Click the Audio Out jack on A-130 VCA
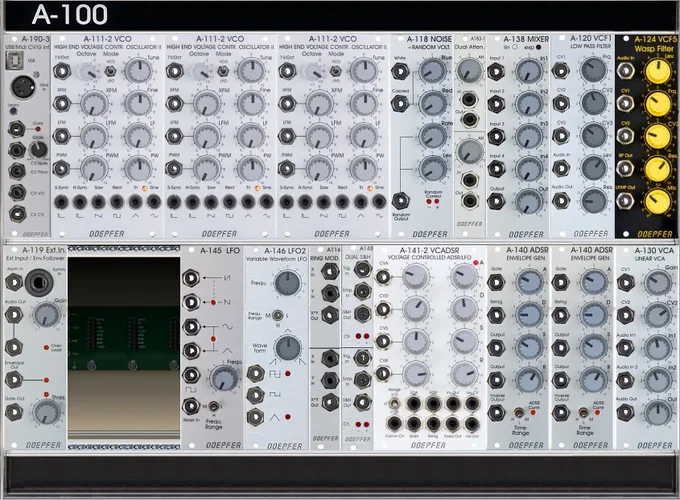The width and height of the screenshot is (680, 500). 625,412
